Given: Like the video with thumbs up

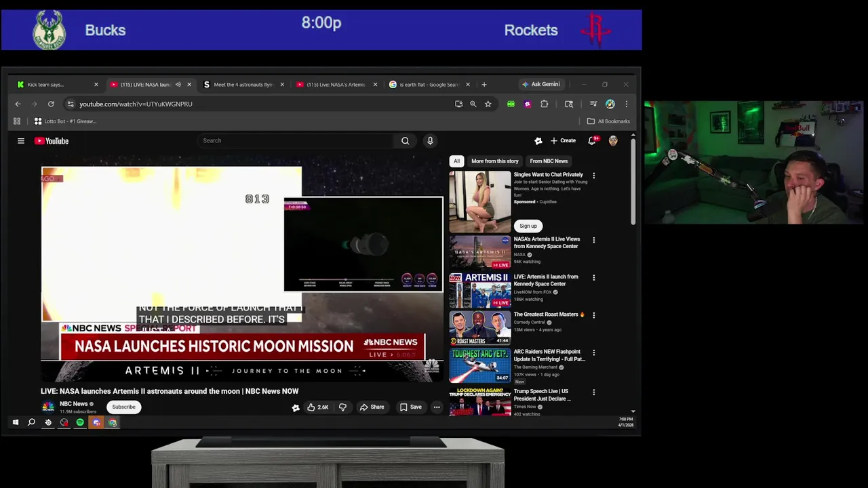Looking at the screenshot, I should (x=317, y=407).
